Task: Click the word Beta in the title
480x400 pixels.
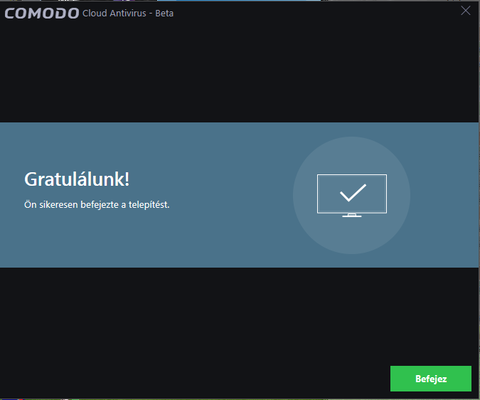Action: click(164, 13)
